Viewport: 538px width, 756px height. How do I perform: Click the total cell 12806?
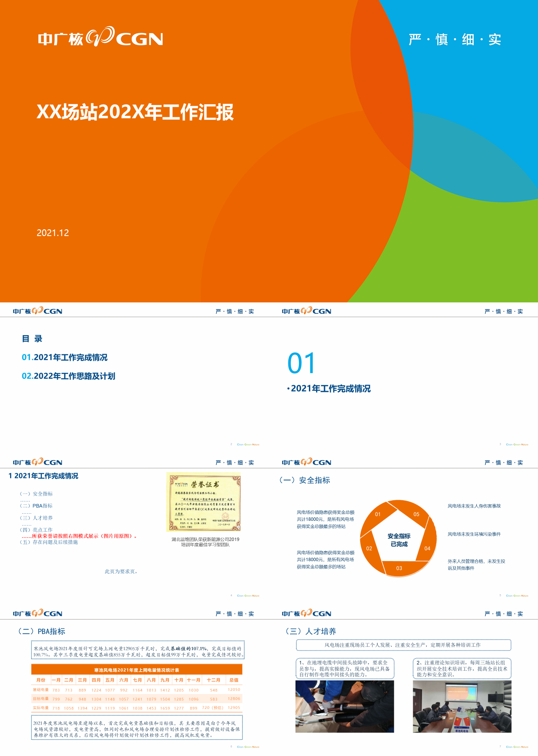pyautogui.click(x=234, y=699)
